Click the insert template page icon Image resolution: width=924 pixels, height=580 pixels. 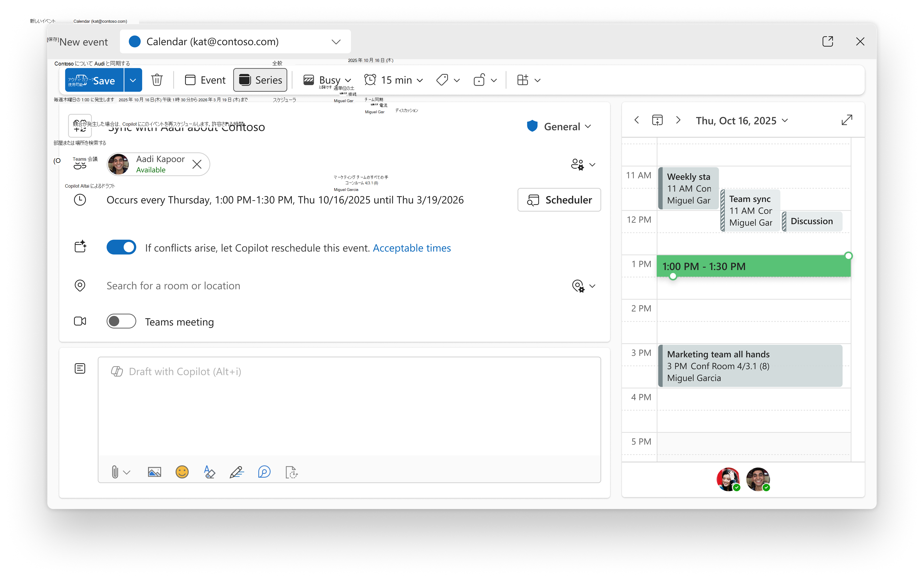pyautogui.click(x=292, y=472)
